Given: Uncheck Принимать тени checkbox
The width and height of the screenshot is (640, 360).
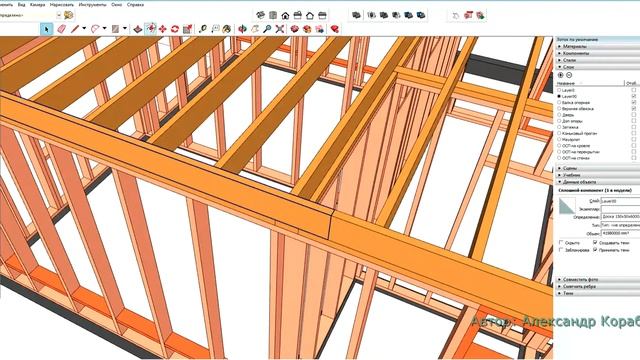Looking at the screenshot, I should (595, 249).
